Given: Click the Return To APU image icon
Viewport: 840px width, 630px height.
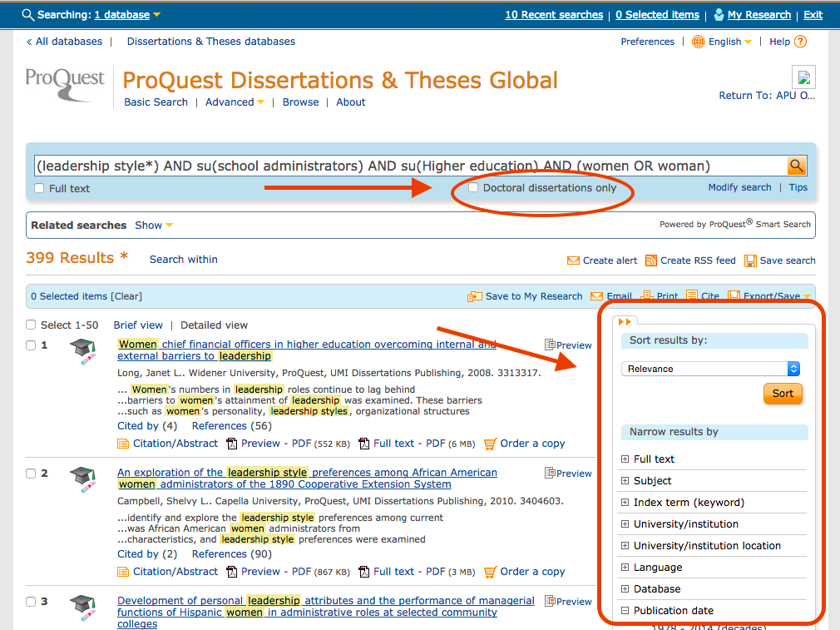Looking at the screenshot, I should (803, 77).
